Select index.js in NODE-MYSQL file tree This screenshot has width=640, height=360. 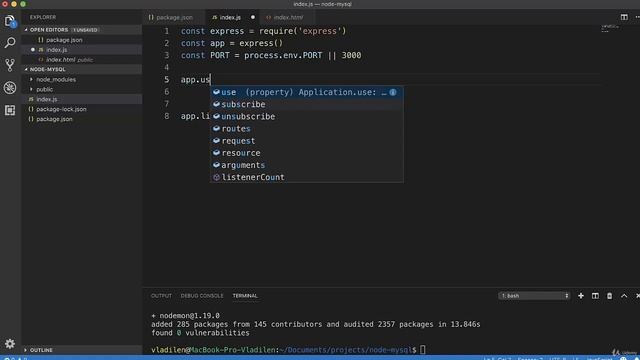pyautogui.click(x=82, y=99)
